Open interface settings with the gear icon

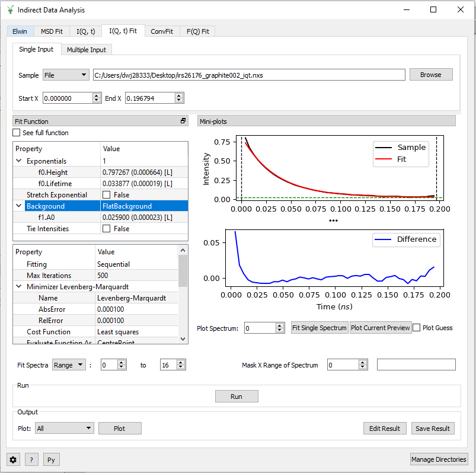click(12, 459)
